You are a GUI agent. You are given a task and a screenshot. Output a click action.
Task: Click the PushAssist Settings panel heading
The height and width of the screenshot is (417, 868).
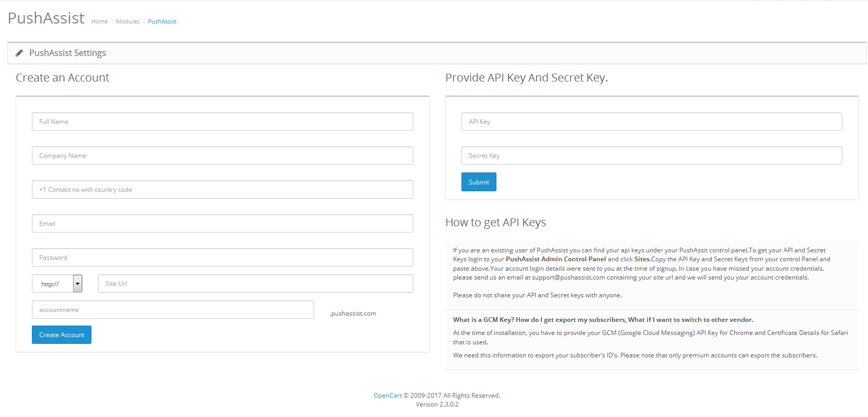[x=67, y=53]
